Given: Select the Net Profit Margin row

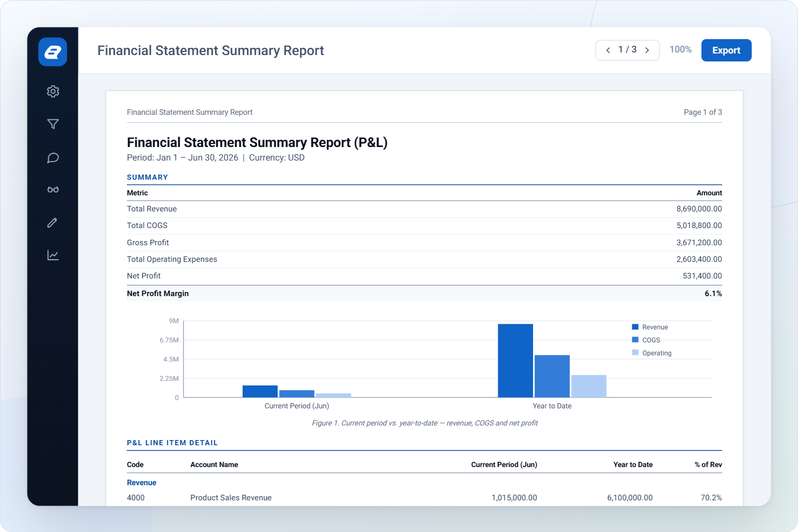Looking at the screenshot, I should tap(424, 294).
